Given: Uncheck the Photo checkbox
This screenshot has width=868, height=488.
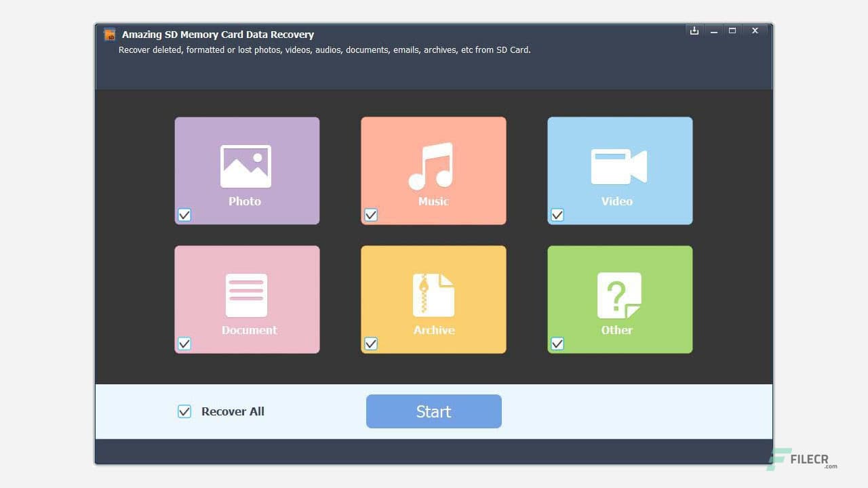Looking at the screenshot, I should coord(184,215).
